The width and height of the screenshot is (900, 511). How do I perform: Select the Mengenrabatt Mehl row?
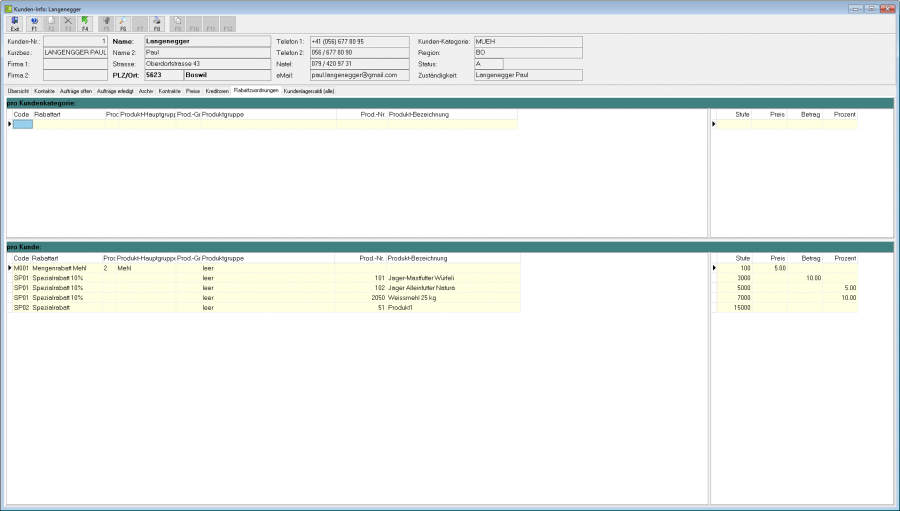266,268
